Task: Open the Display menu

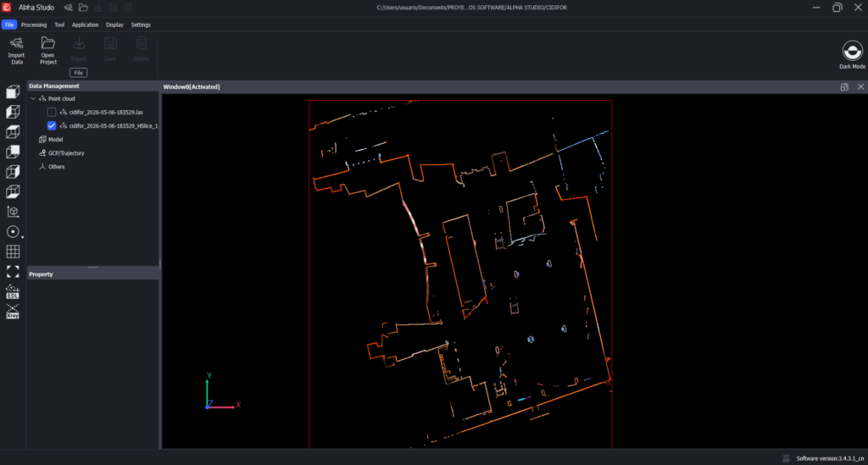Action: click(x=114, y=25)
